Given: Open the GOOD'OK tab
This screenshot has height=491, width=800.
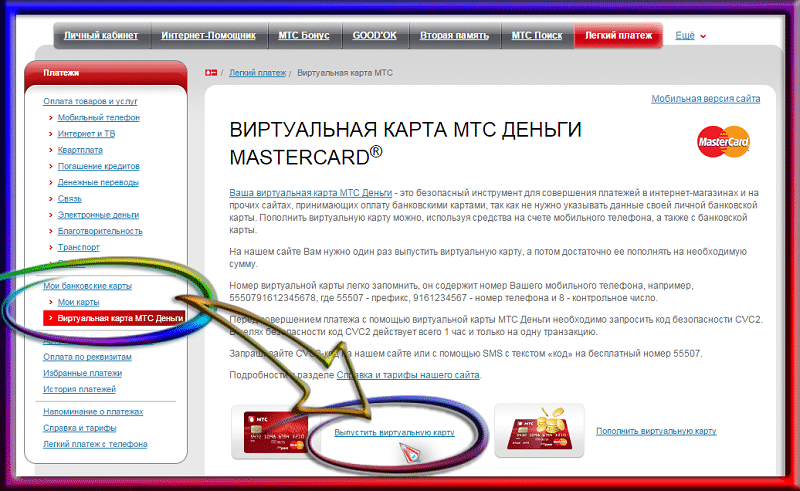Looking at the screenshot, I should pyautogui.click(x=374, y=36).
